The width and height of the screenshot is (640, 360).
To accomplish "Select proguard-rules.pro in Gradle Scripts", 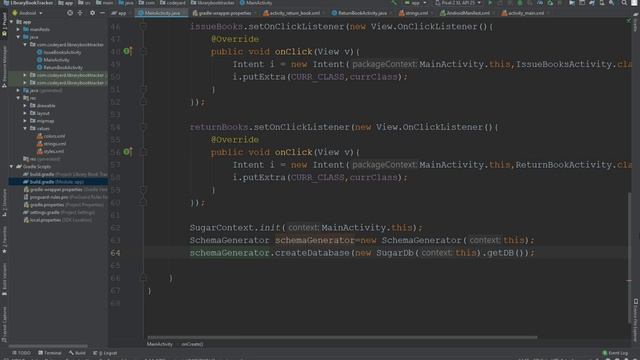I will point(65,197).
